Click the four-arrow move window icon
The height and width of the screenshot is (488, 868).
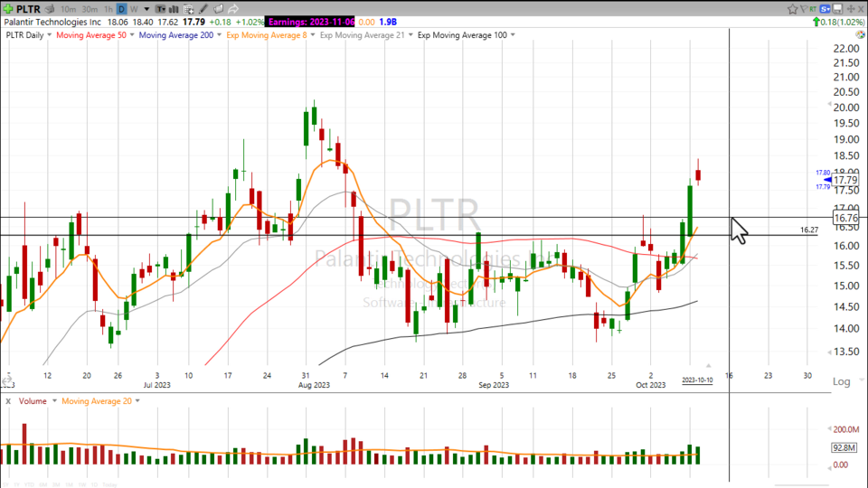pos(851,9)
